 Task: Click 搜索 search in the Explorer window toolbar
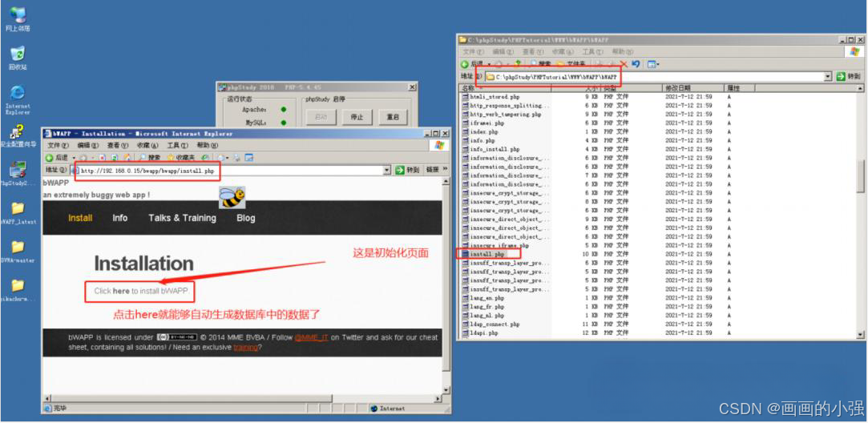coord(540,64)
